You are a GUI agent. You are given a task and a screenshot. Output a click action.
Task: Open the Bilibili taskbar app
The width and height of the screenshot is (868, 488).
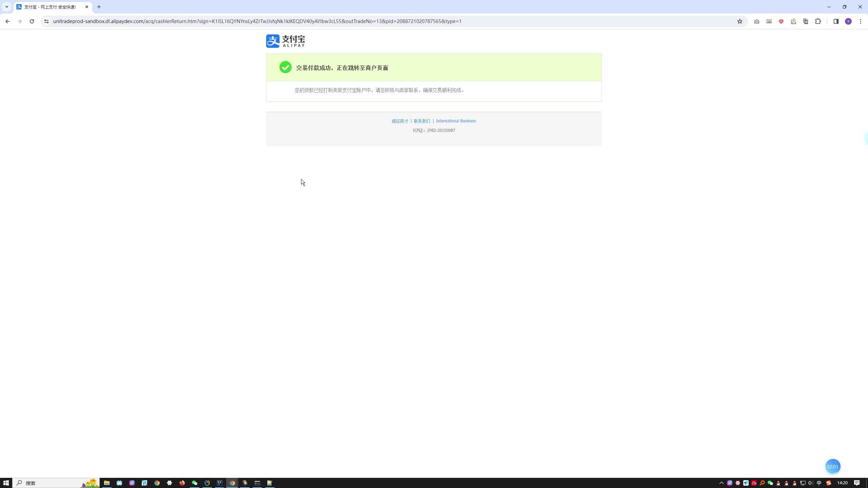click(x=119, y=483)
